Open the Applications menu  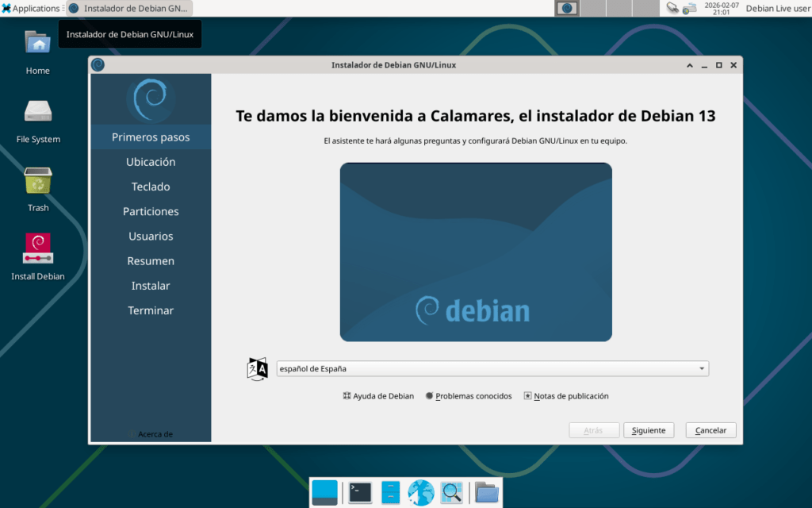coord(31,9)
